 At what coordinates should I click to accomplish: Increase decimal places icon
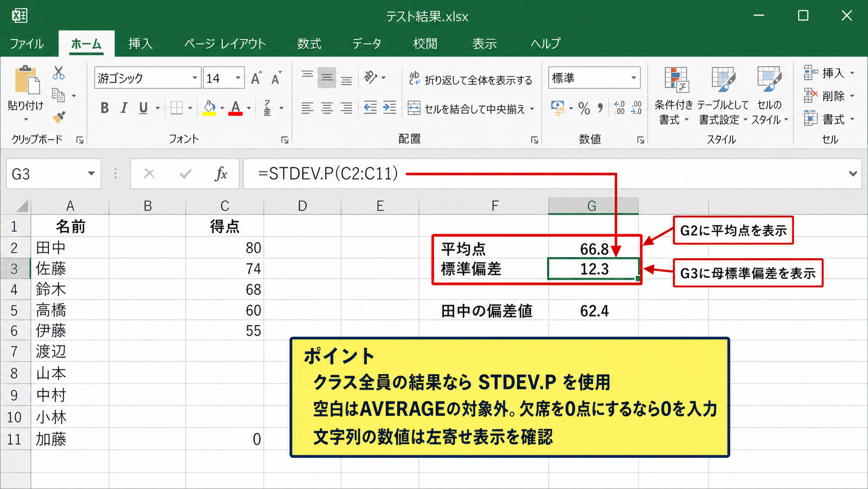tap(619, 108)
